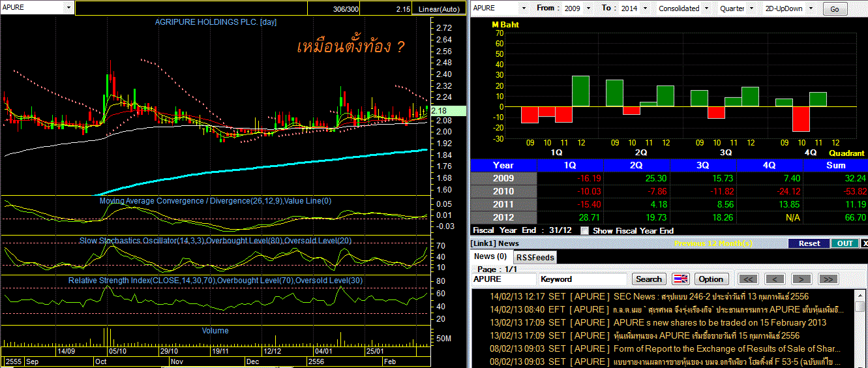Go to last news page with >> button

[827, 279]
